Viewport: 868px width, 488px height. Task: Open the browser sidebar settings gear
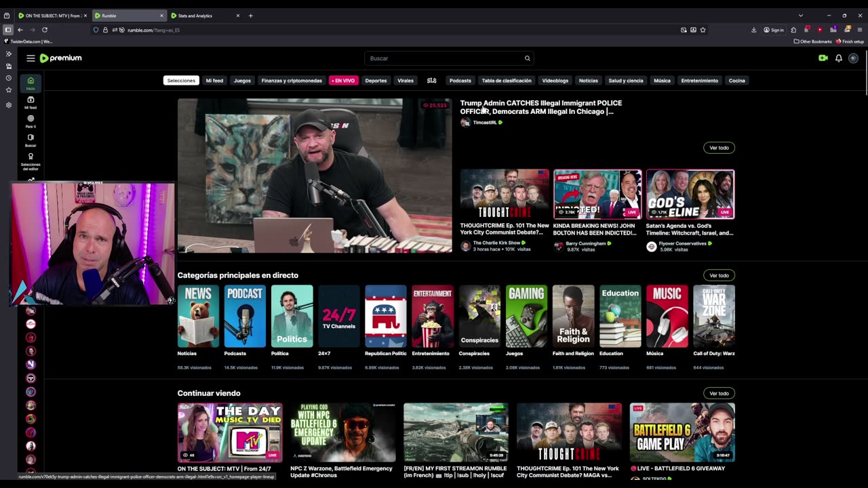click(x=8, y=105)
